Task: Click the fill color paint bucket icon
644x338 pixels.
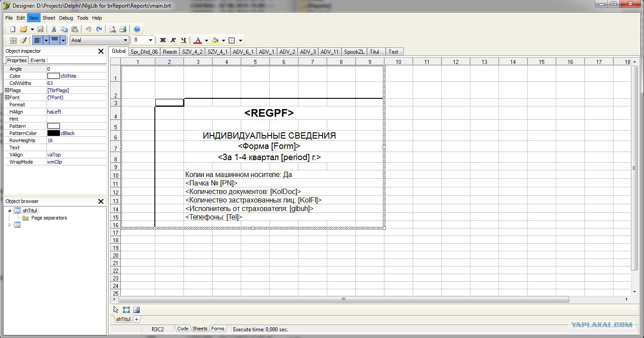Action: [215, 40]
